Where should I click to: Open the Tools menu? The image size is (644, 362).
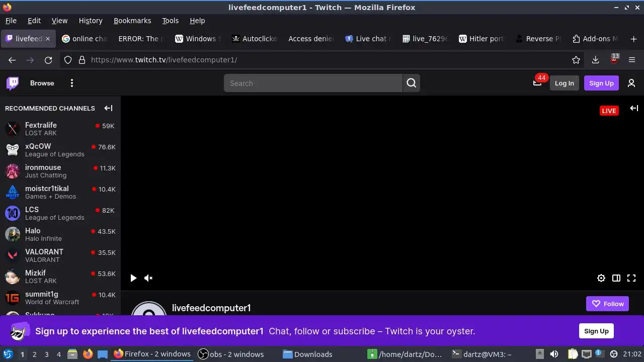(170, 21)
